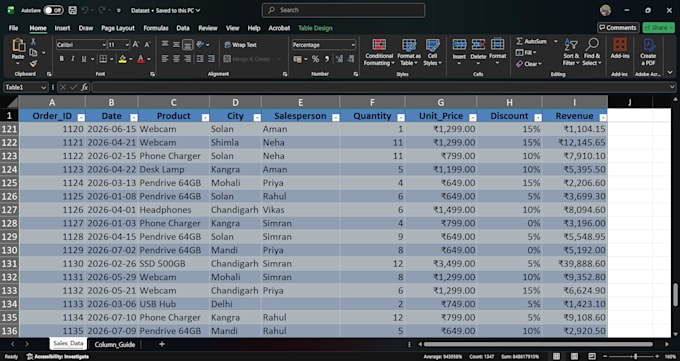Viewport: 680px width, 361px height.
Task: Increase decimal places
Action: click(340, 59)
